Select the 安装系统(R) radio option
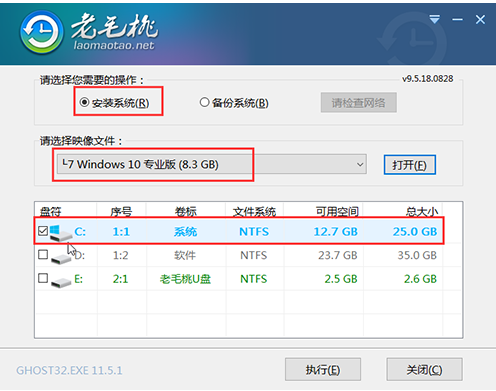Image resolution: width=496 pixels, height=391 pixels. point(114,103)
